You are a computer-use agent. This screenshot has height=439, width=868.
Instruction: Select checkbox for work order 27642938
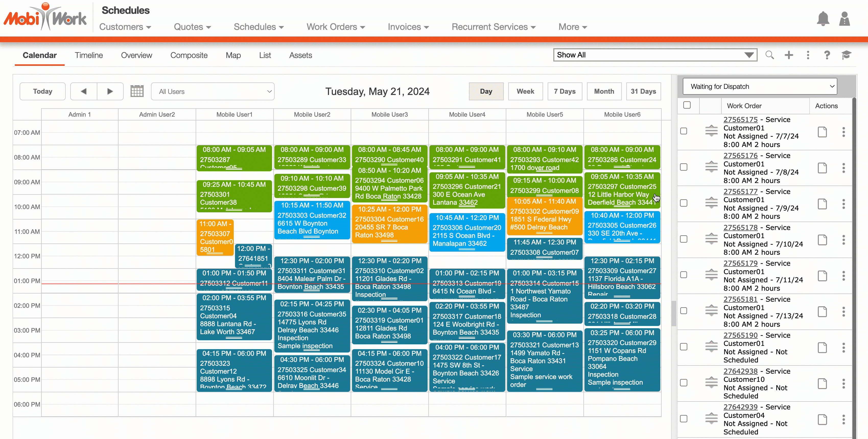point(683,383)
